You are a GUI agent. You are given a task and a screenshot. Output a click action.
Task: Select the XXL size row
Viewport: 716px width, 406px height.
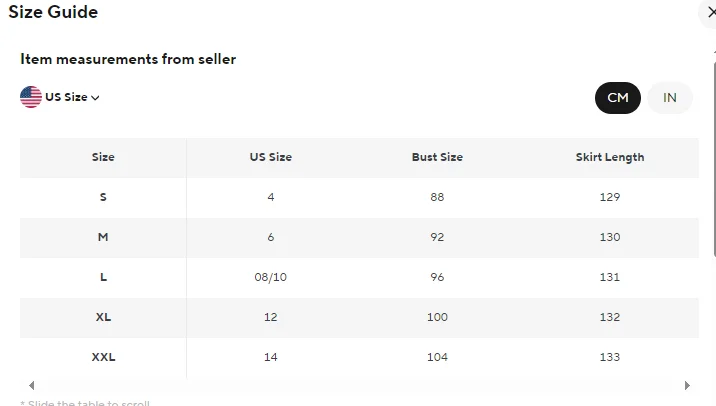[x=103, y=357]
